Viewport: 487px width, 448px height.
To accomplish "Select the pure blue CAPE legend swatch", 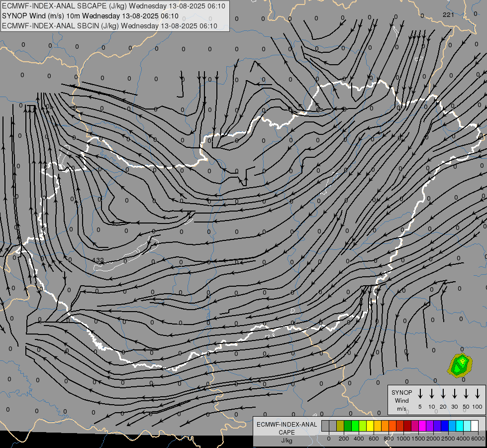I will [445, 426].
